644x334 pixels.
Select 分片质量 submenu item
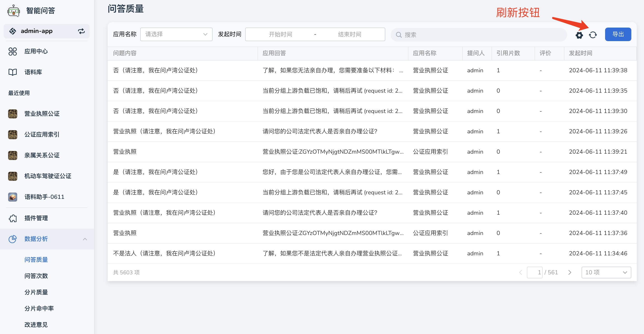36,292
